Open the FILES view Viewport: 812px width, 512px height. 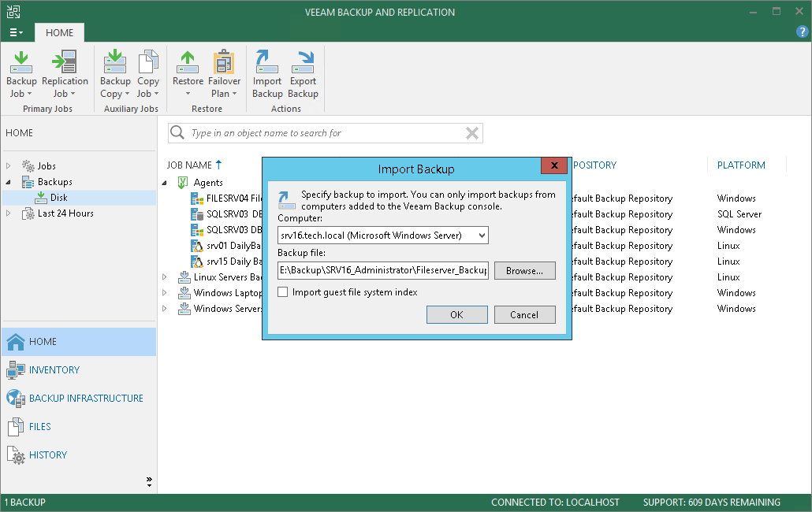79,427
